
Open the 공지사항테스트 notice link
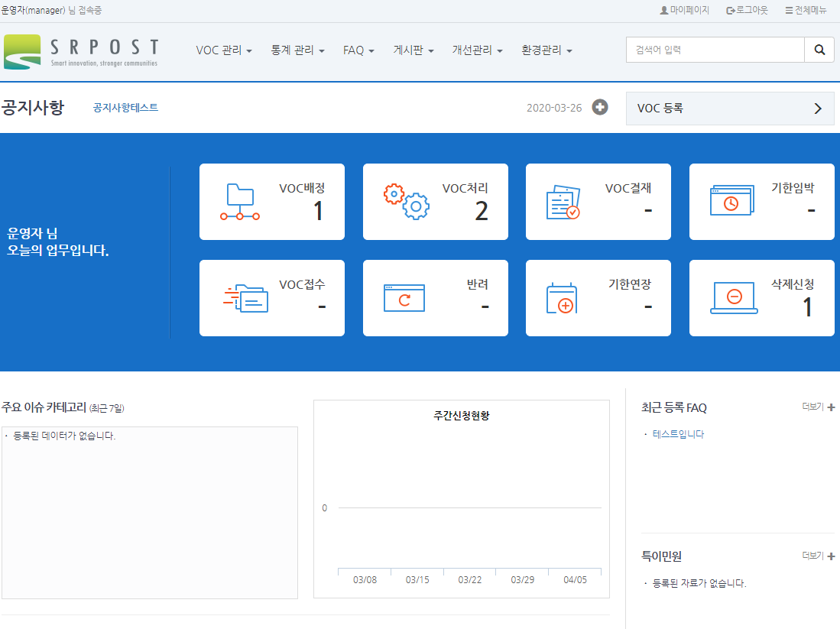(x=125, y=108)
